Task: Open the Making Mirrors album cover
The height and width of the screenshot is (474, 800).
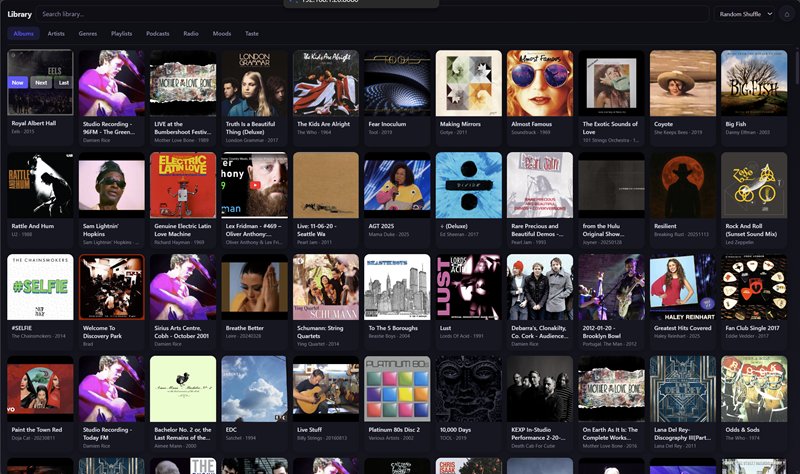Action: (x=469, y=83)
